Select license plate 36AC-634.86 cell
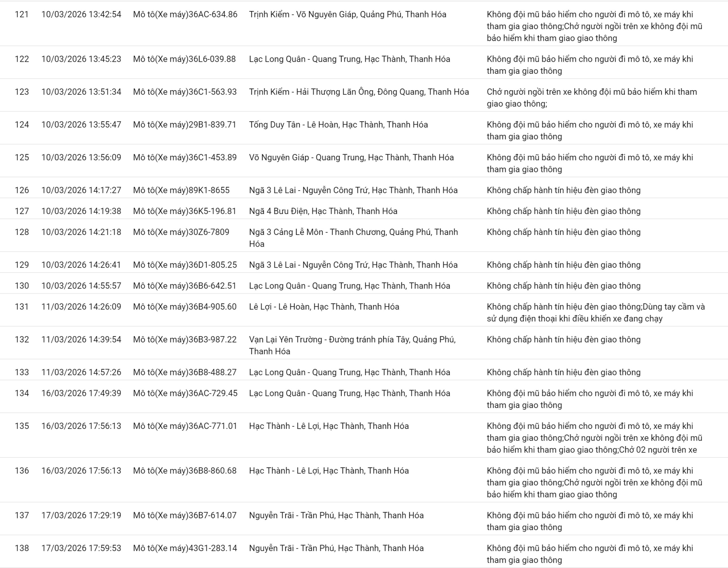 coord(185,14)
